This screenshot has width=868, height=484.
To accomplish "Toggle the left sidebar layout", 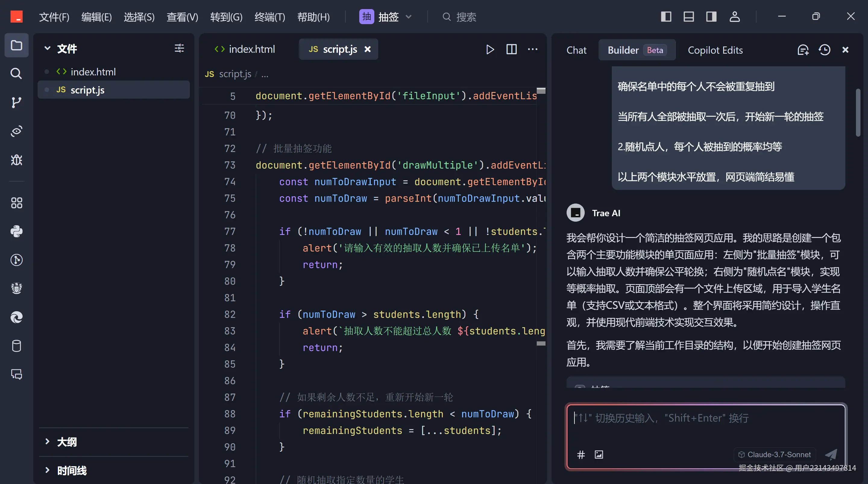I will click(666, 17).
